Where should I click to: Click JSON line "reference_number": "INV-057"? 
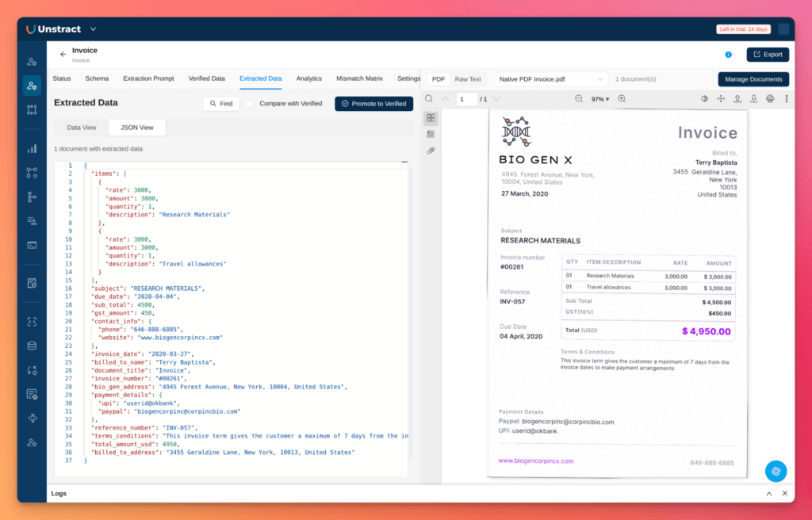click(x=144, y=428)
